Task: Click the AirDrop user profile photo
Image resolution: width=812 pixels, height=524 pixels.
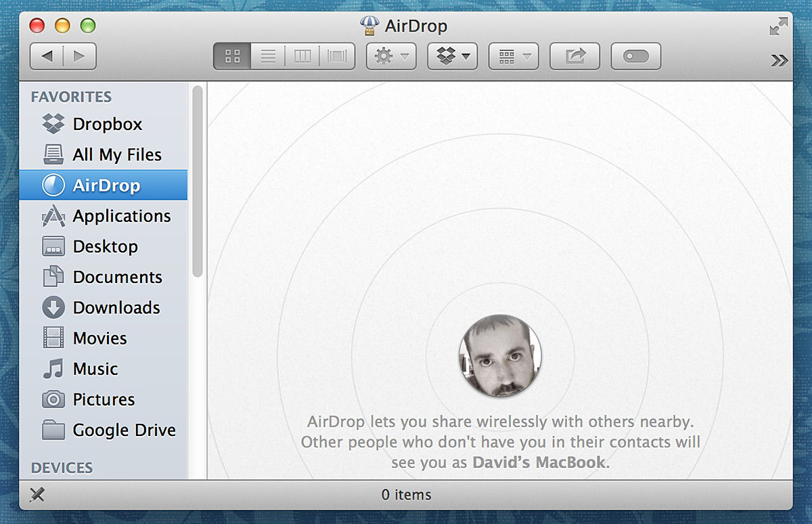Action: click(x=500, y=355)
